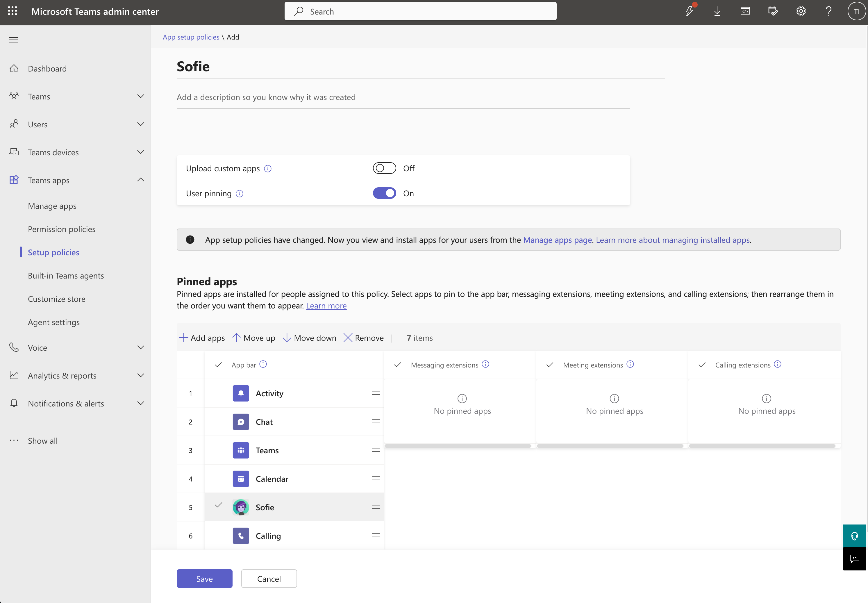Uncheck the Sofie row checkmark
Screen dimensions: 868x603
click(218, 505)
